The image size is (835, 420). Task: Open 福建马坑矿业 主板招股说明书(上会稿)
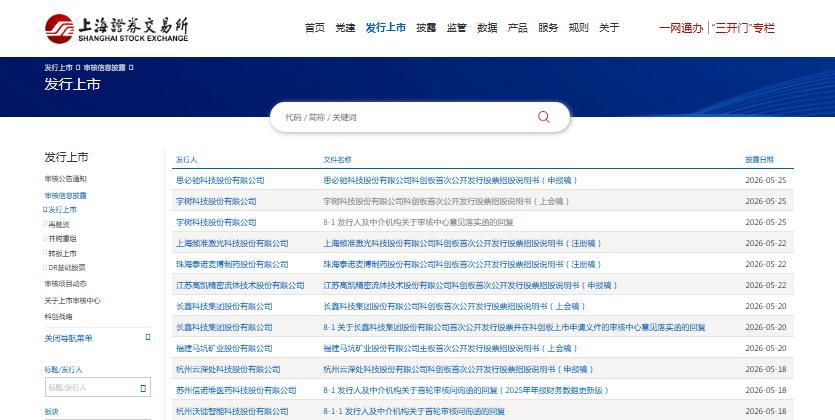point(451,349)
